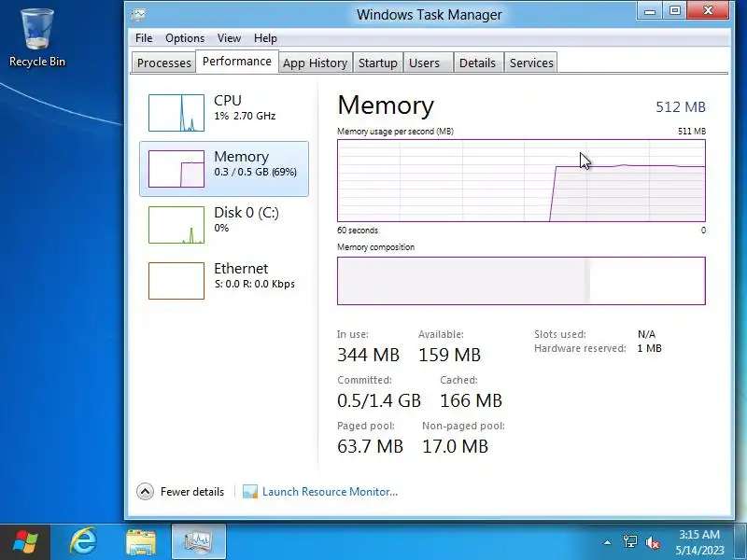Click the '512 MB' total memory value
This screenshot has height=560, width=747.
[x=681, y=106]
